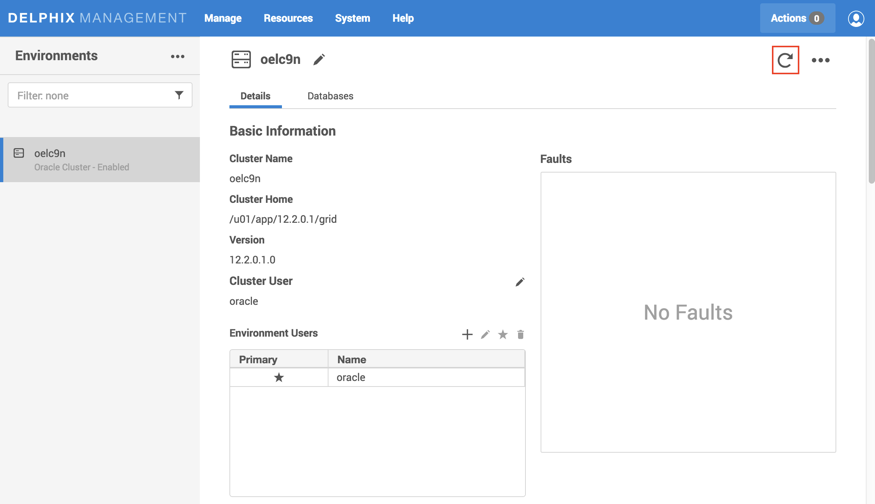
Task: Select the Details tab
Action: (x=255, y=96)
